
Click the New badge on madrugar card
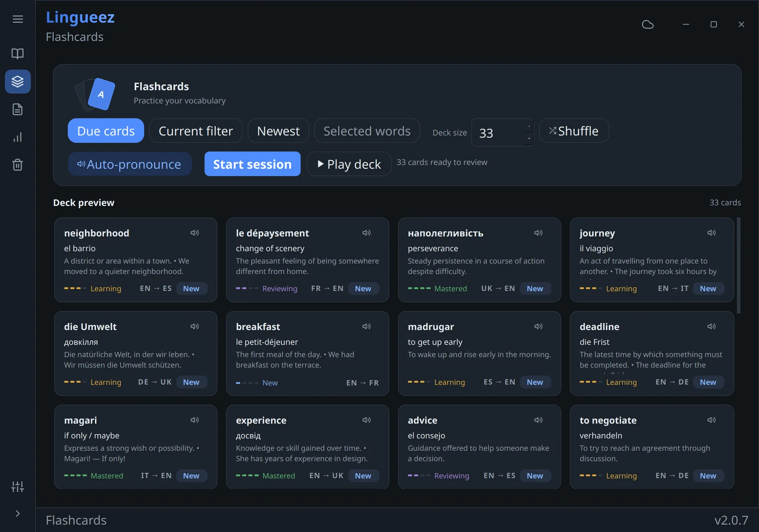535,382
